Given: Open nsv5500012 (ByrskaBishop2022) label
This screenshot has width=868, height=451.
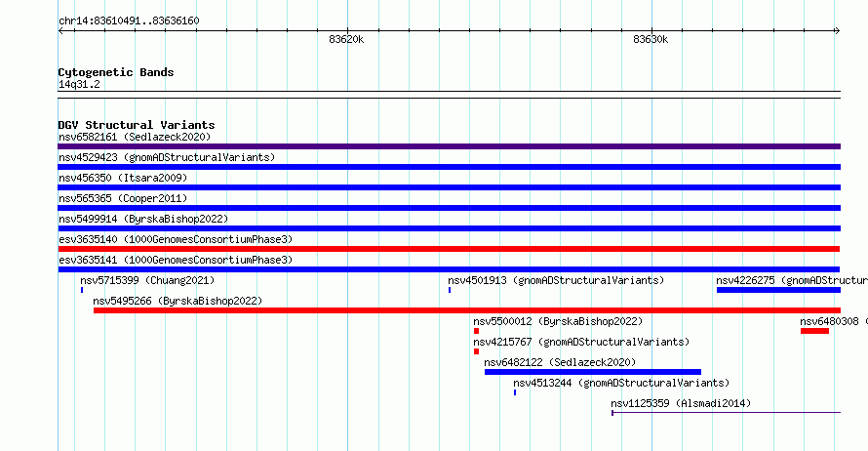Looking at the screenshot, I should coord(558,321).
